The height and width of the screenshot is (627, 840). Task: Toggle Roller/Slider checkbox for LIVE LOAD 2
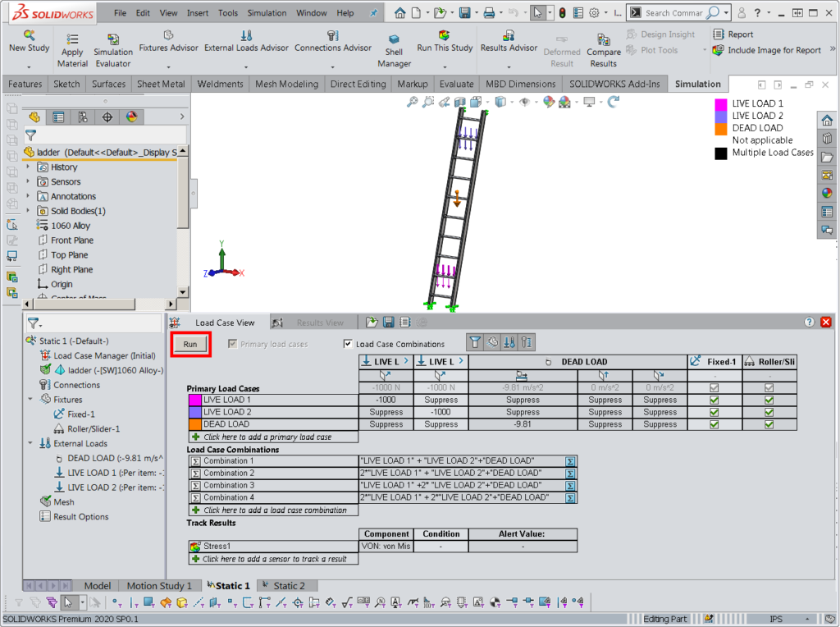(x=769, y=412)
